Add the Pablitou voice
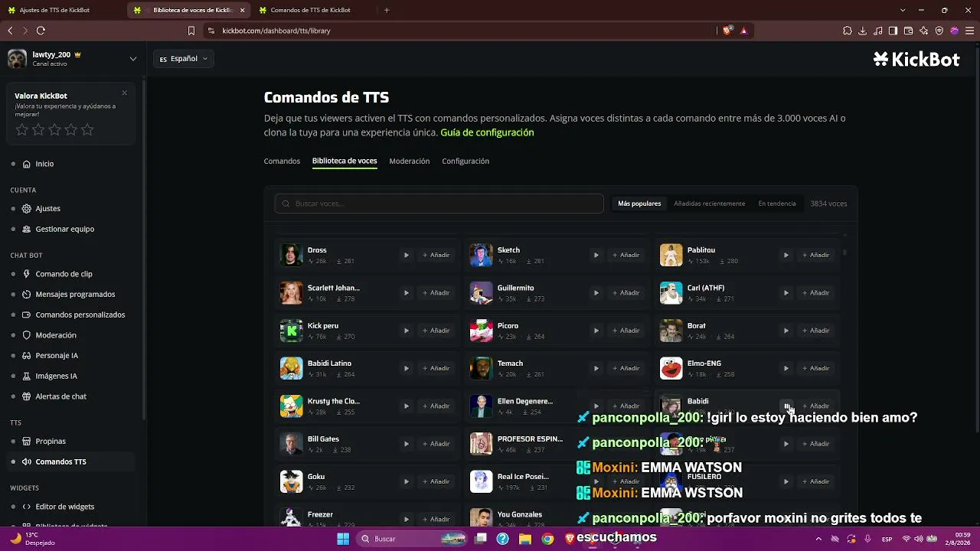This screenshot has width=980, height=551. click(x=816, y=255)
